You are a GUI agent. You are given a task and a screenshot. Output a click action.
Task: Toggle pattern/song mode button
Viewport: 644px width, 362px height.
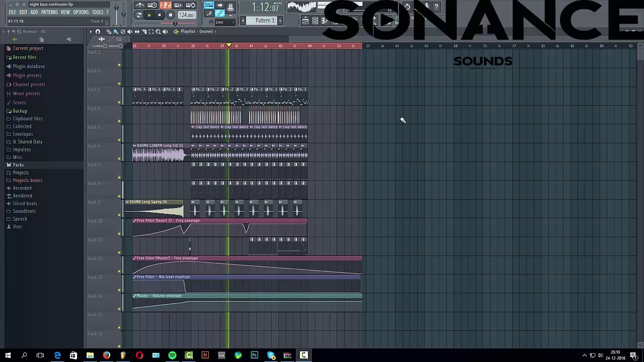pyautogui.click(x=139, y=15)
